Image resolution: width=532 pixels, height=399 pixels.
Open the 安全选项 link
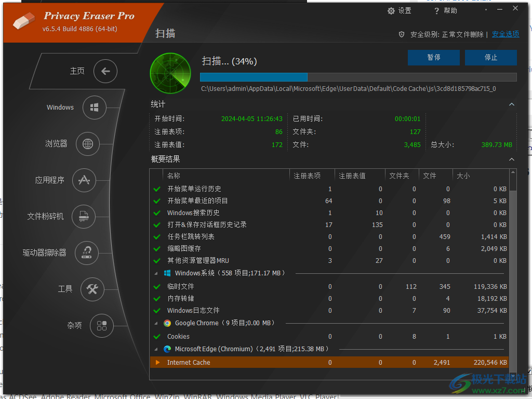click(505, 34)
